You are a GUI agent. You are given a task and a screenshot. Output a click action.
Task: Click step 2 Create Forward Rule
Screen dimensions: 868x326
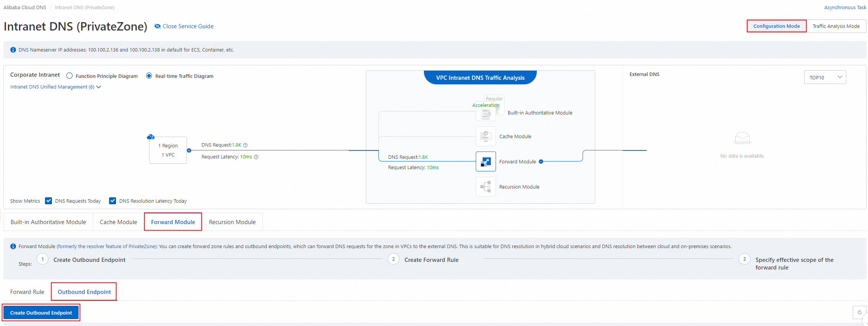tap(432, 260)
